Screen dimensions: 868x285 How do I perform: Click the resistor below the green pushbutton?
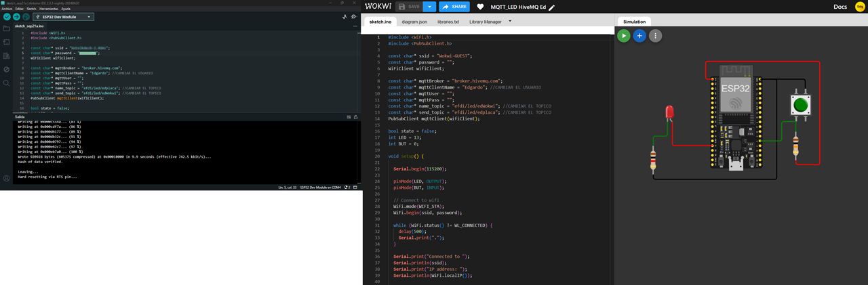796,145
